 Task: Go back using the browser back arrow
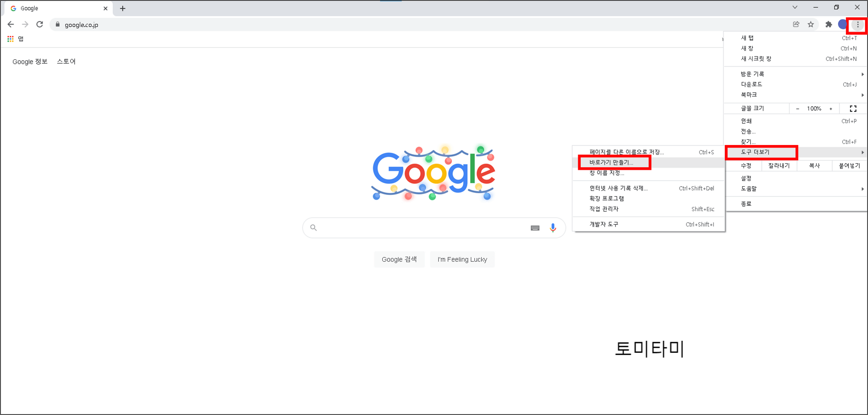[11, 24]
